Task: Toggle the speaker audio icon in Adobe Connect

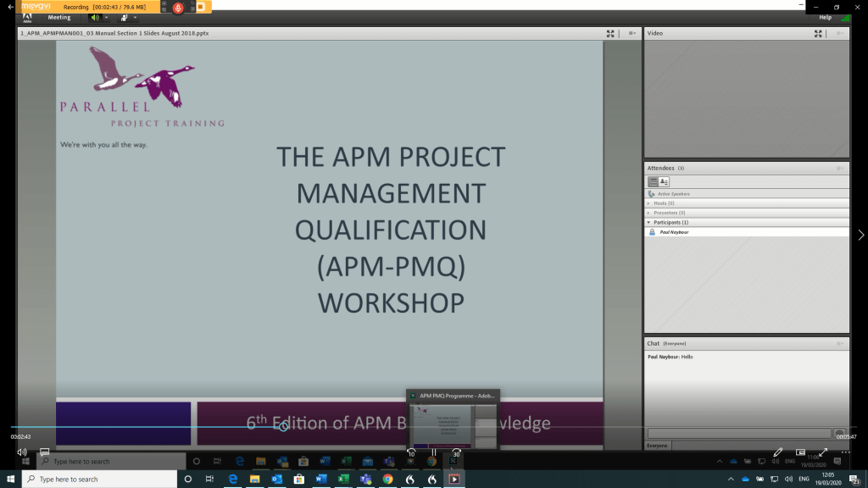Action: click(x=95, y=17)
